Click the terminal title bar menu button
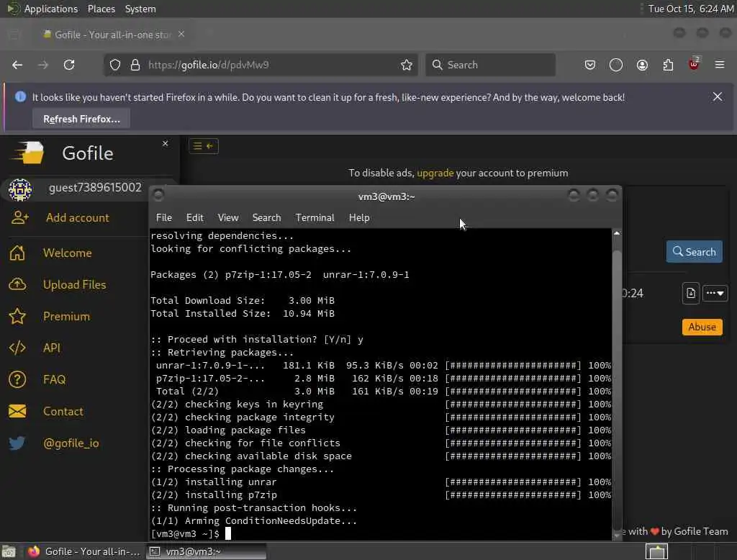 (158, 194)
